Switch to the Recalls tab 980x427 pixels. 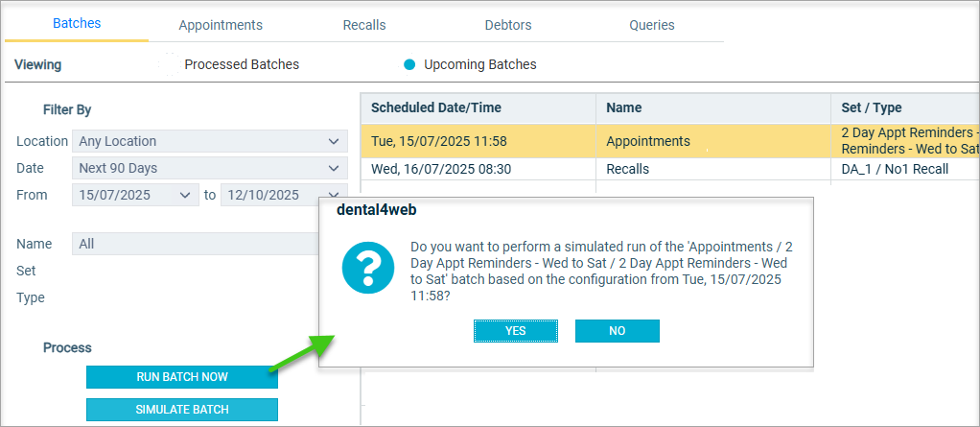(364, 25)
